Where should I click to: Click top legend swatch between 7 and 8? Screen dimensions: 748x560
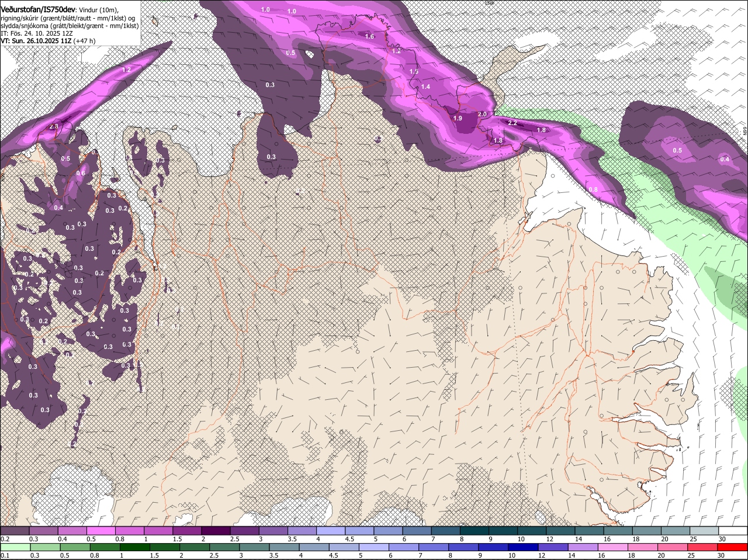[x=445, y=531]
